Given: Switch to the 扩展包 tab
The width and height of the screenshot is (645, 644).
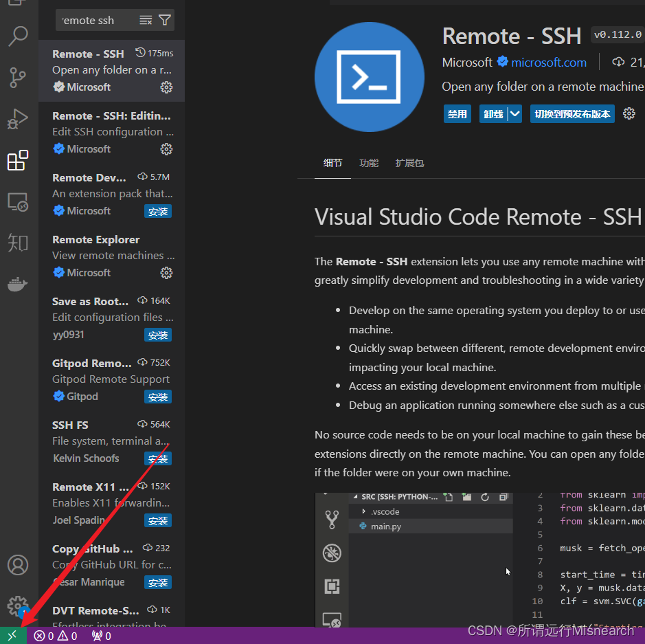Looking at the screenshot, I should 409,163.
